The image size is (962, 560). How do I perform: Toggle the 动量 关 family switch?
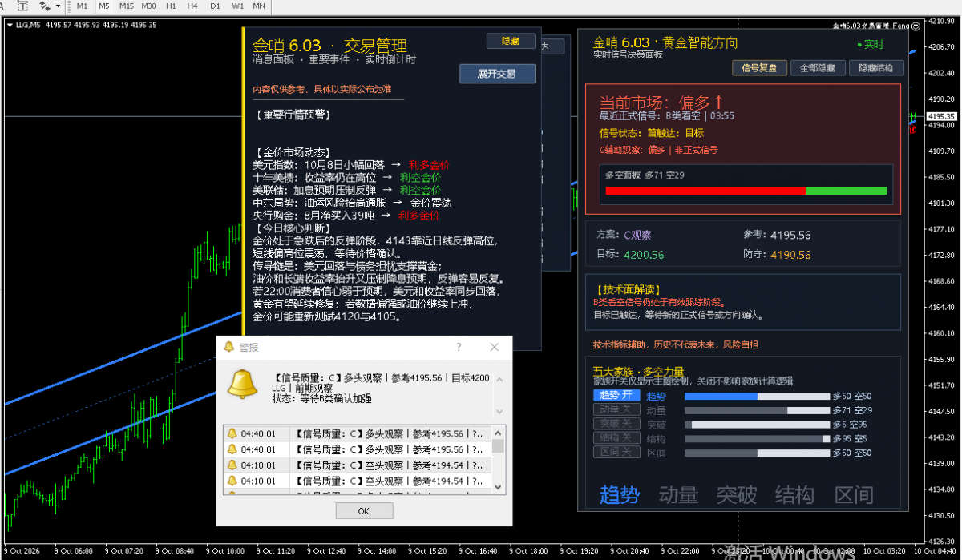pyautogui.click(x=616, y=410)
